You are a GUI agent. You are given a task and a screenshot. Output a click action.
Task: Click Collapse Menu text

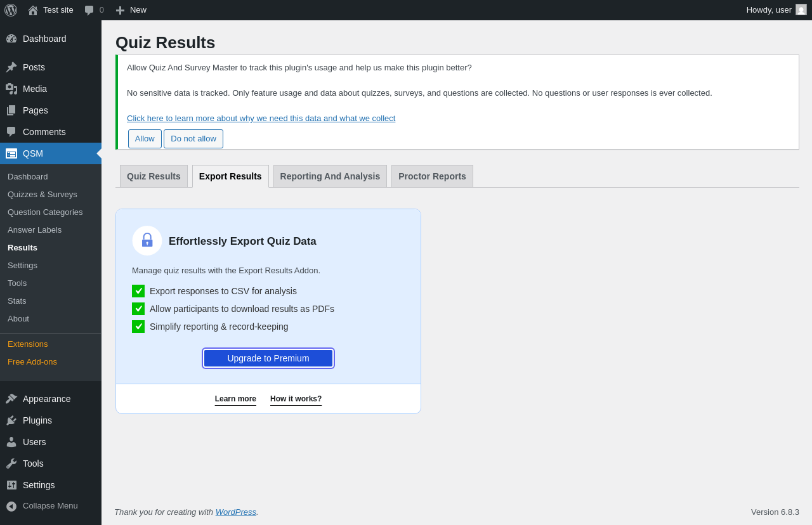point(50,506)
